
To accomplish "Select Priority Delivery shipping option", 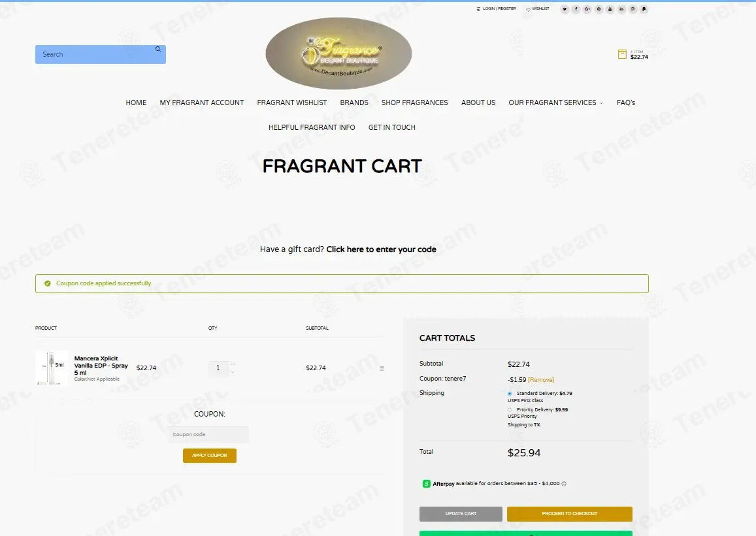I will coord(510,410).
